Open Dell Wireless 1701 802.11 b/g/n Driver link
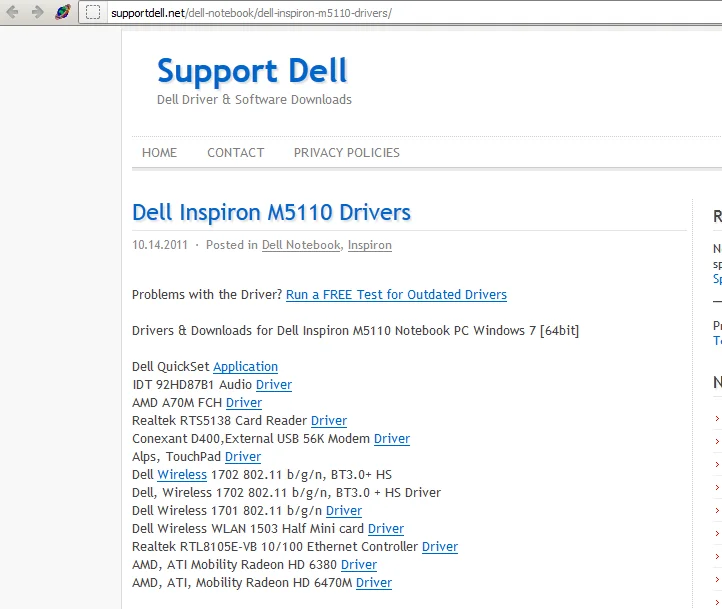Screen dimensions: 722x609 344,510
